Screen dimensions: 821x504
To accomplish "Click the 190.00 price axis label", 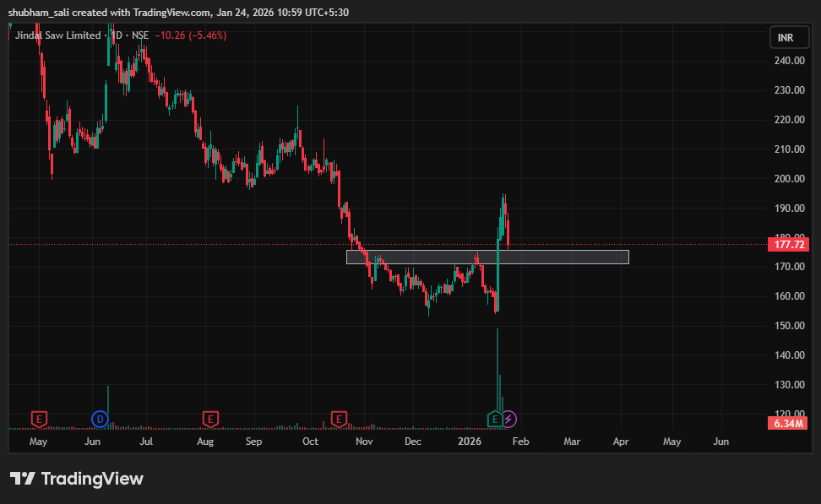I will pos(789,209).
